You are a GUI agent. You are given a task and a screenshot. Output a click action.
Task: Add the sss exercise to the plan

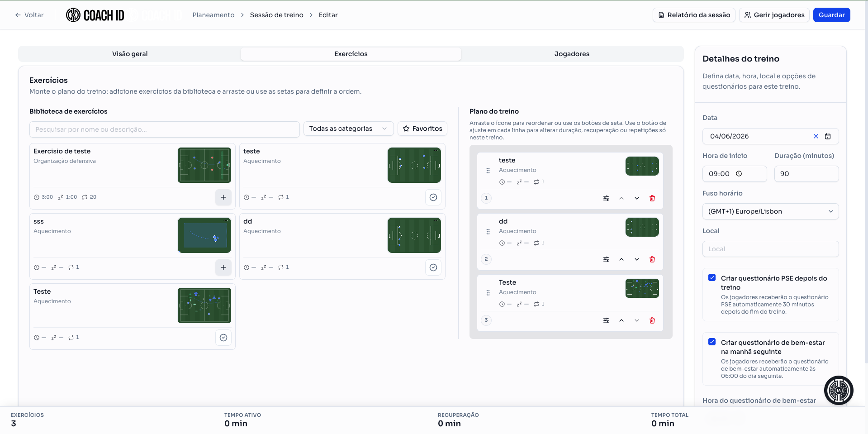point(223,267)
